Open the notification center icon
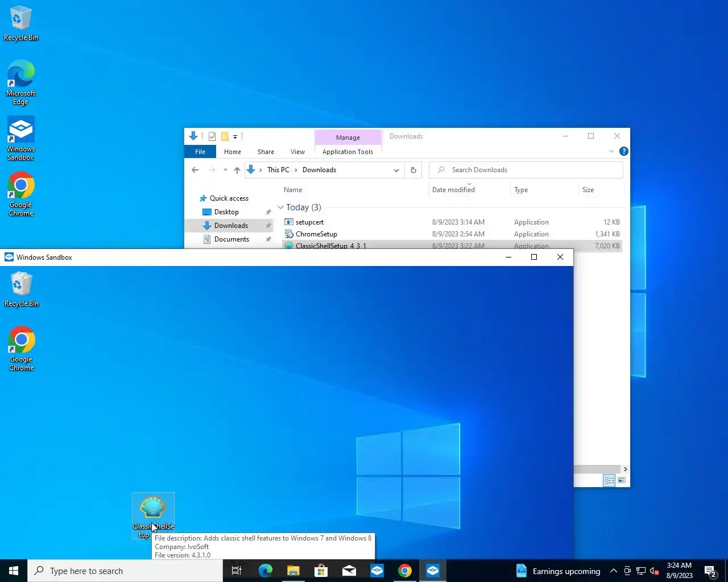Viewport: 728px width, 582px height. point(711,571)
